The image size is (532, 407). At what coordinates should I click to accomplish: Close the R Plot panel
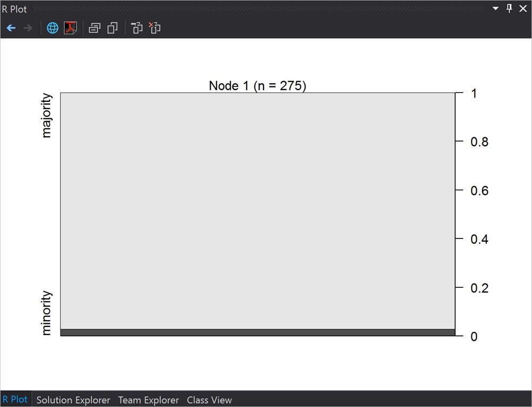(522, 9)
